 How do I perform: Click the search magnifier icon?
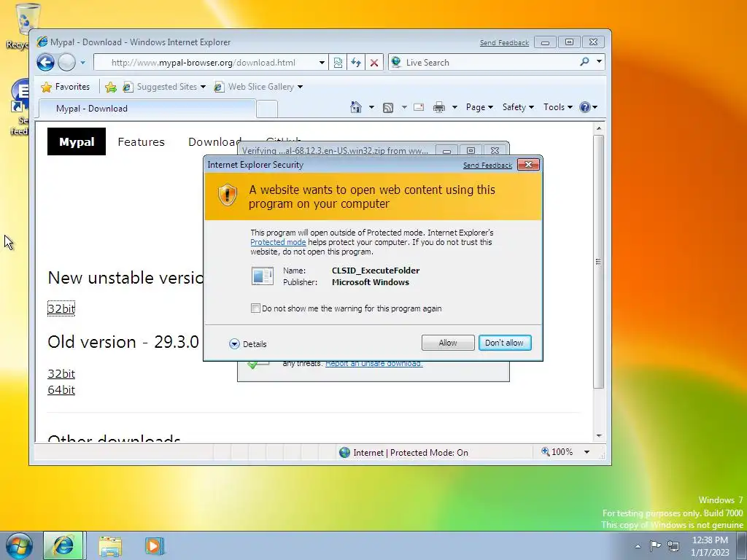[584, 62]
